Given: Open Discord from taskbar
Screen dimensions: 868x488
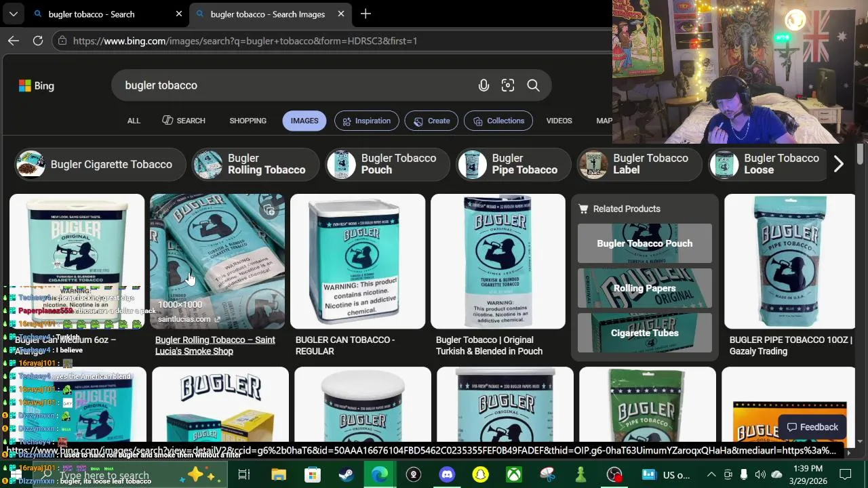Looking at the screenshot, I should (x=447, y=474).
